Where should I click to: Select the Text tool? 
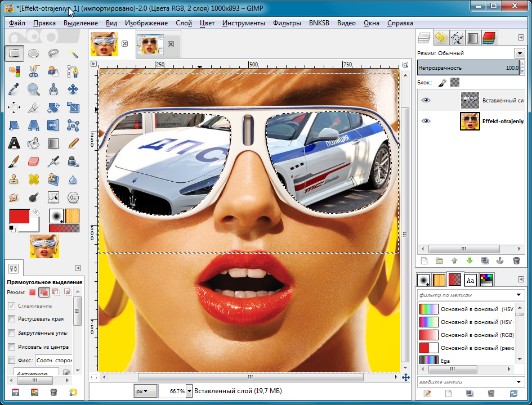[14, 143]
